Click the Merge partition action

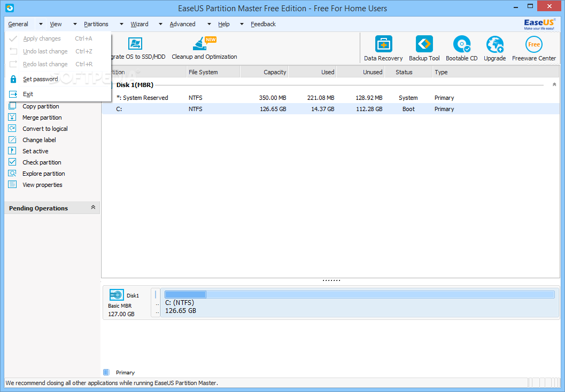[x=42, y=117]
